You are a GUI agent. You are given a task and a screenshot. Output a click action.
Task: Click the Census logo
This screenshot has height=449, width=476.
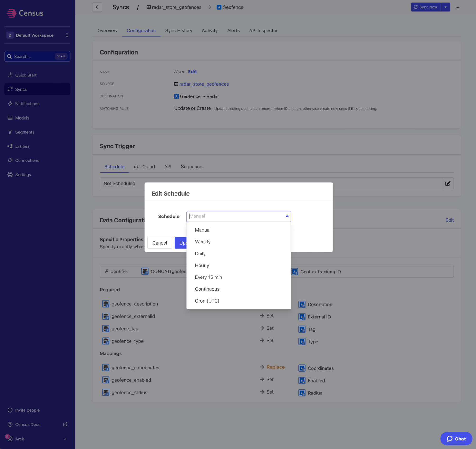click(x=25, y=13)
